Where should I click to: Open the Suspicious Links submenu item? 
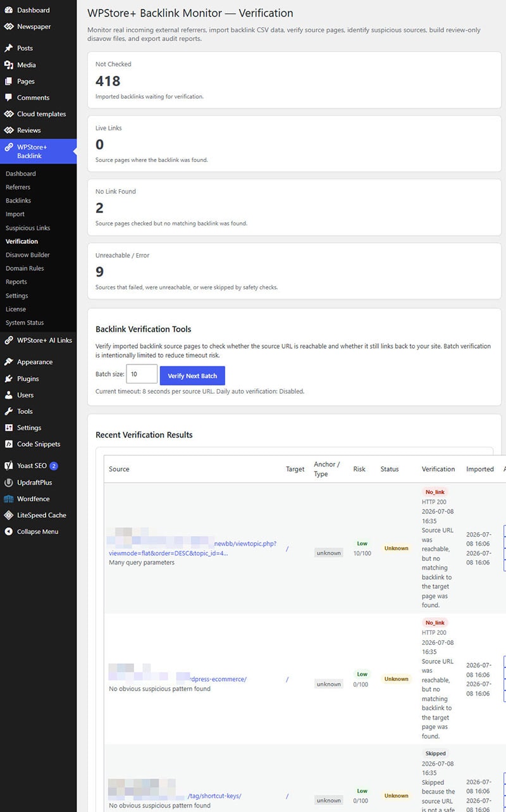[x=28, y=228]
